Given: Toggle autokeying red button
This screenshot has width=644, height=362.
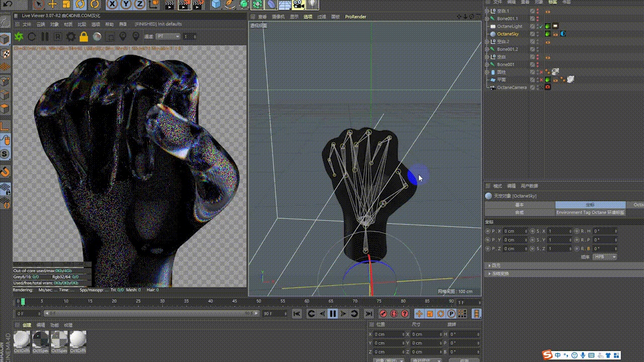Looking at the screenshot, I should [x=394, y=314].
